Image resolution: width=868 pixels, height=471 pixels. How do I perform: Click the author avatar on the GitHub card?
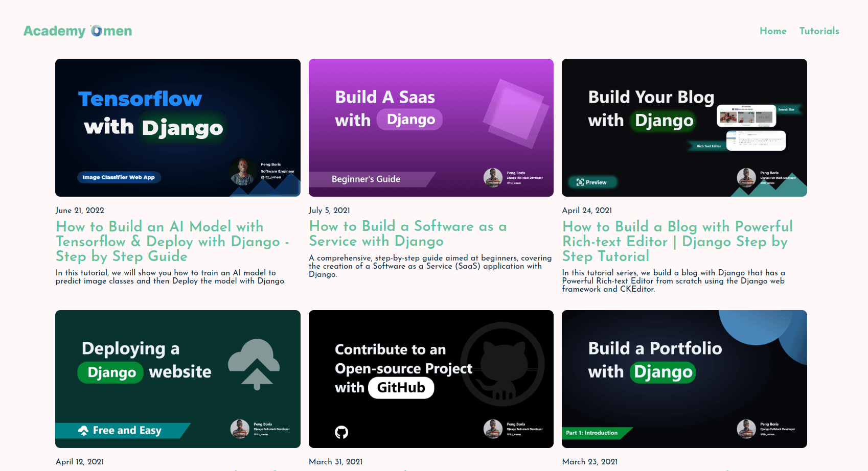(x=493, y=429)
